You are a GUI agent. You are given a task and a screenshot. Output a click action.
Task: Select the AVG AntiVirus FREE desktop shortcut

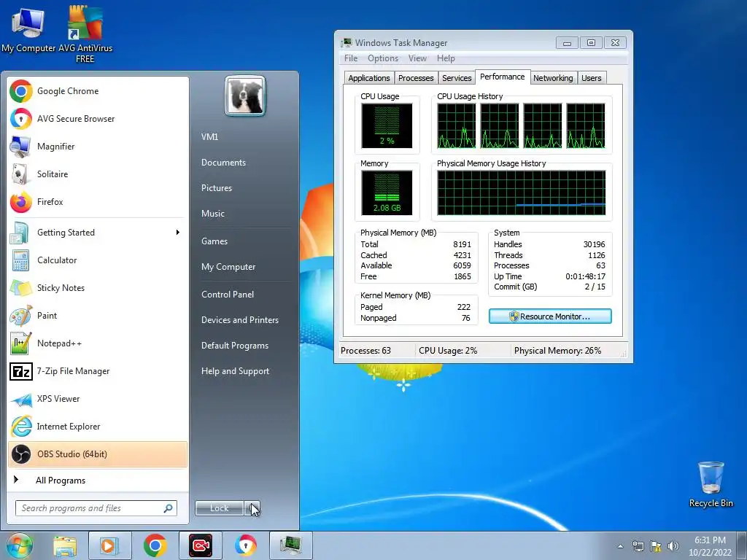85,34
